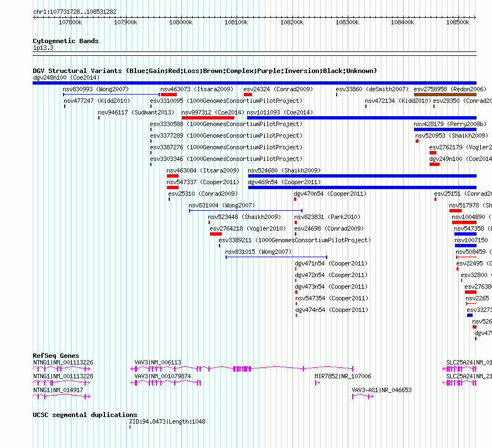Click the MIR7852|NR_107006 gene glyph

tap(317, 383)
